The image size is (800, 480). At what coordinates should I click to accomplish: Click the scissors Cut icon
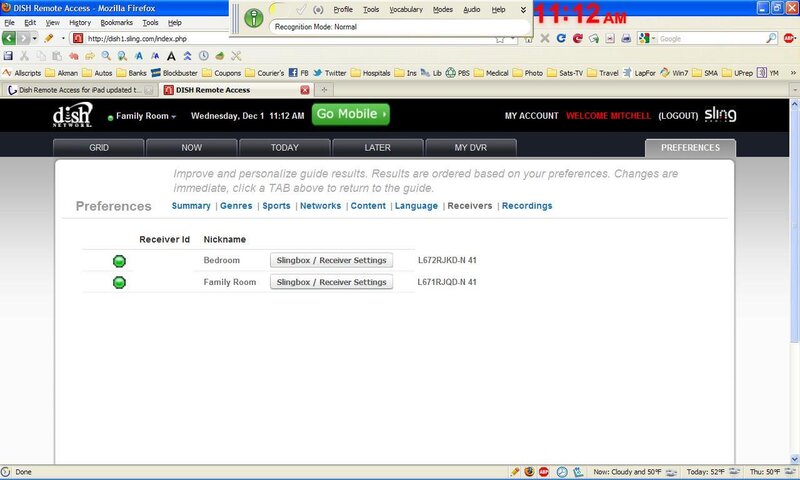coord(24,56)
